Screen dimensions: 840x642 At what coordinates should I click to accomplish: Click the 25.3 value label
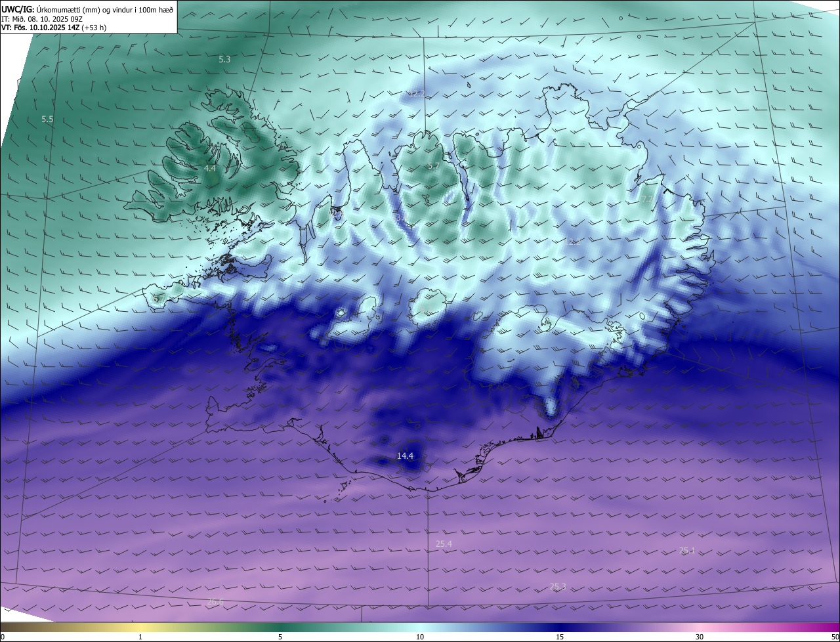(558, 586)
